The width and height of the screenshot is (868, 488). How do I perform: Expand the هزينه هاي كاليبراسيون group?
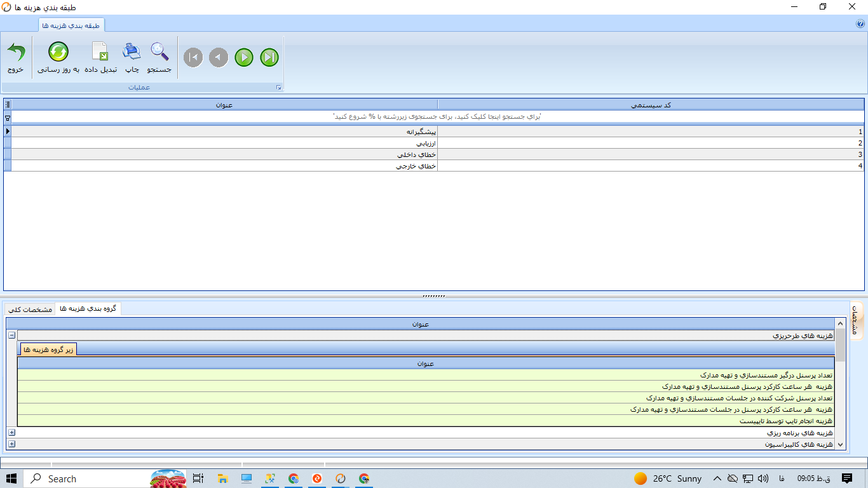coord(11,444)
